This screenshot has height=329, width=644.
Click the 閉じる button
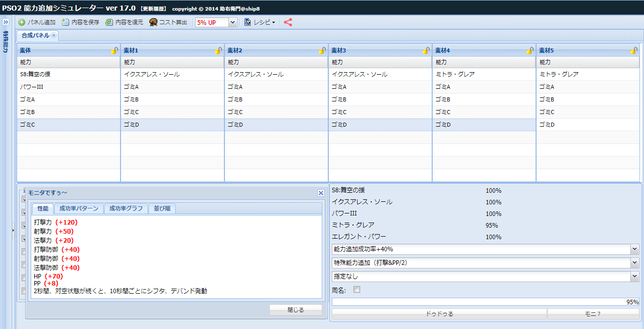pyautogui.click(x=296, y=310)
